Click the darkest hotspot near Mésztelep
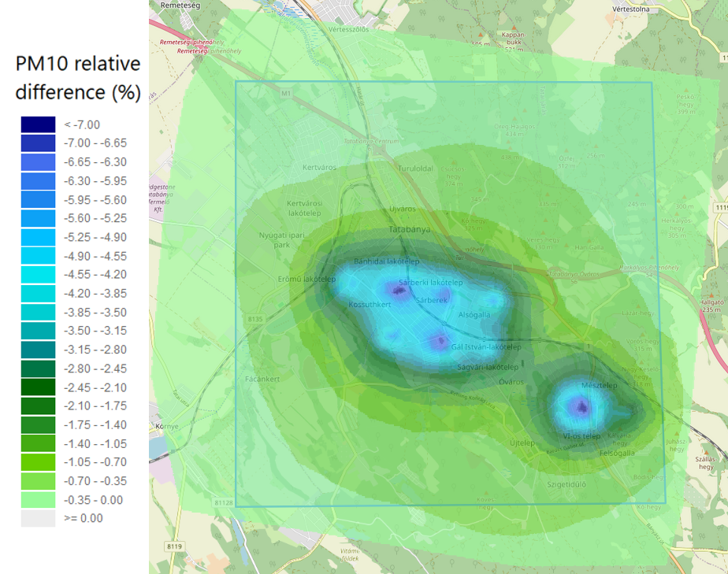The width and height of the screenshot is (728, 574). pyautogui.click(x=581, y=407)
